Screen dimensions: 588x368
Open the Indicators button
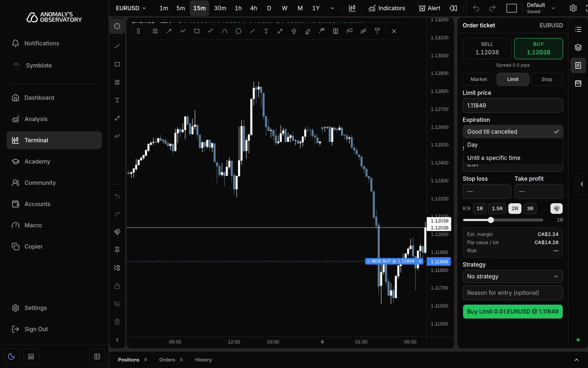387,8
